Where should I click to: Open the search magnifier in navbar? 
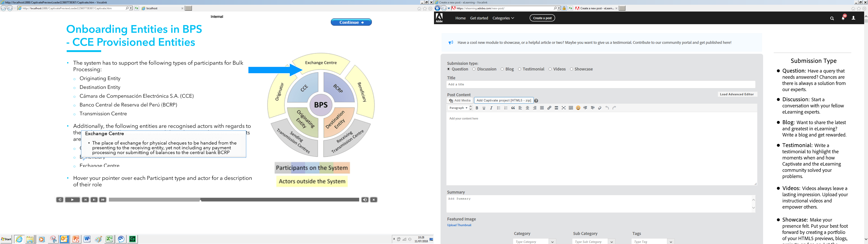[832, 19]
